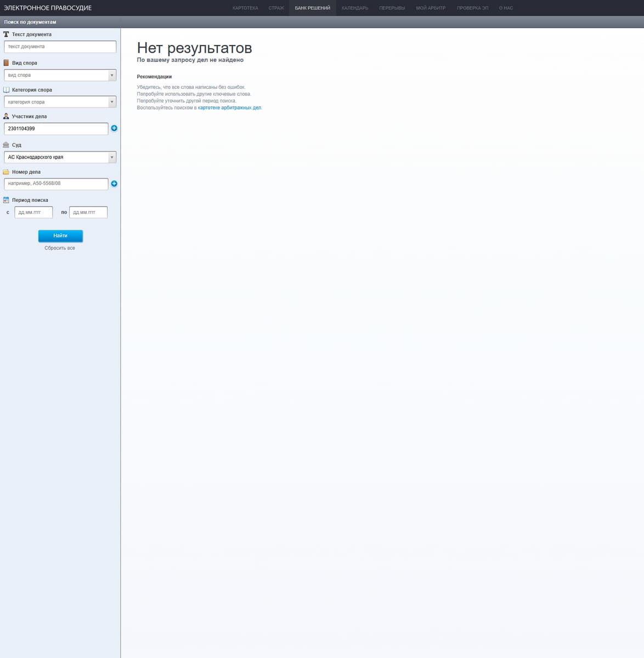Click the folder icon next to Номер дела

[6, 172]
